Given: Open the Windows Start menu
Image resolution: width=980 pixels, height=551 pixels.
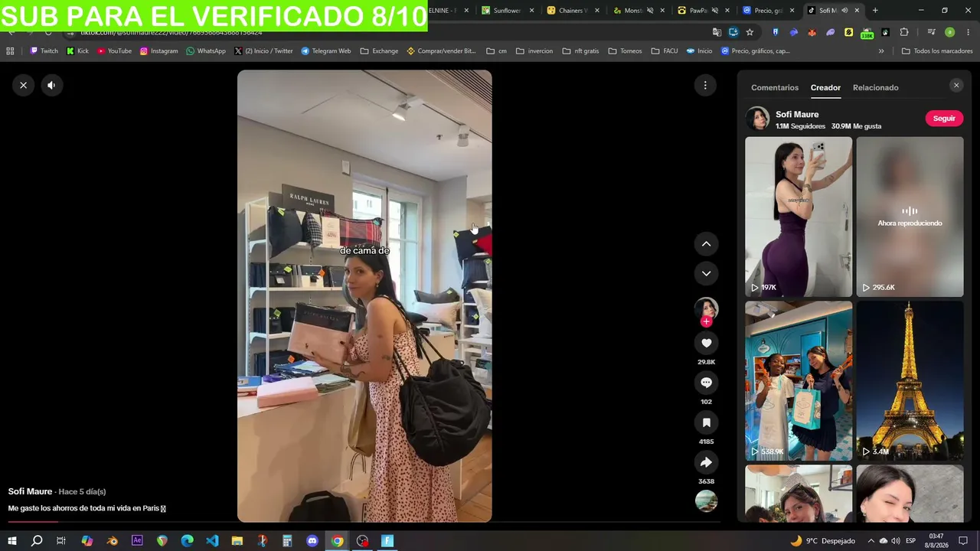Looking at the screenshot, I should (12, 541).
